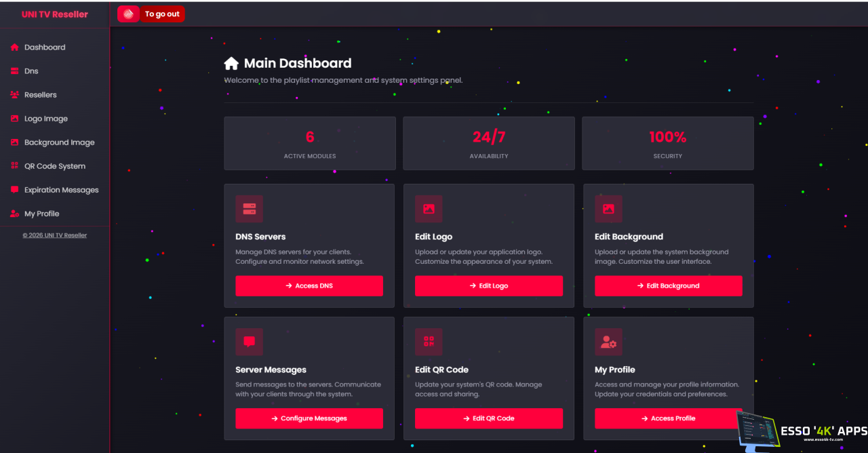Viewport: 868px width, 453px height.
Task: Click the My Profile card user-gear icon
Action: tap(608, 342)
